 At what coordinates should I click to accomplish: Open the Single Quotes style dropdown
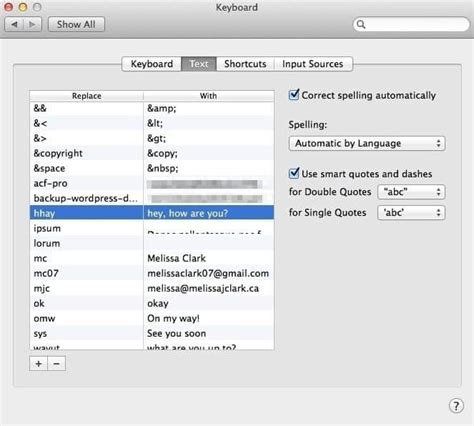point(411,213)
